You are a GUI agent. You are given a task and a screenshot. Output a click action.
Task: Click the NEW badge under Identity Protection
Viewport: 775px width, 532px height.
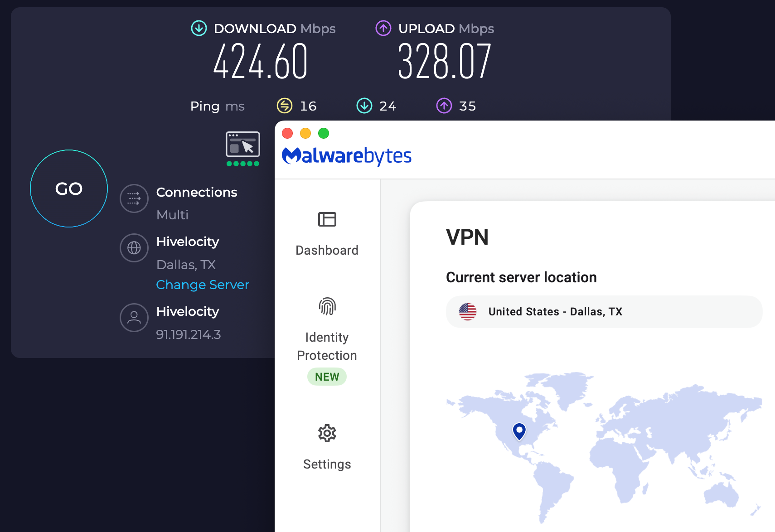pos(327,377)
